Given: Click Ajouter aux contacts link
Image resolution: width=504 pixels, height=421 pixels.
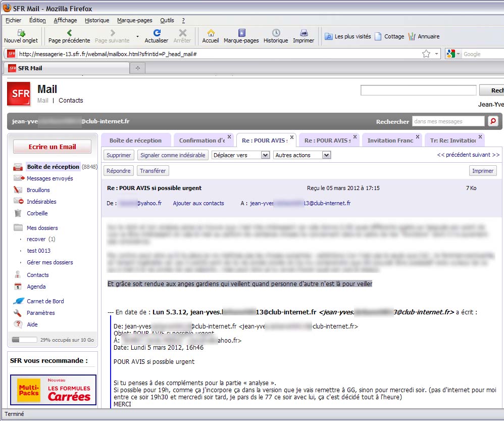Looking at the screenshot, I should click(x=198, y=203).
